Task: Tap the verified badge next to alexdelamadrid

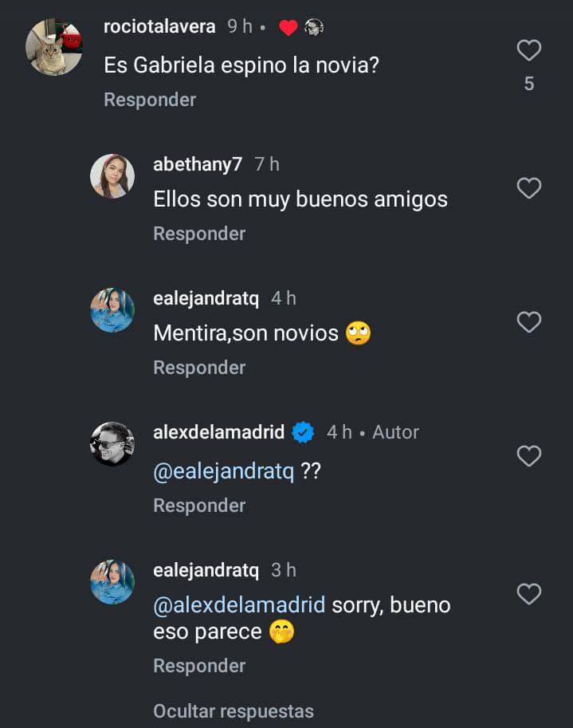Action: click(302, 432)
